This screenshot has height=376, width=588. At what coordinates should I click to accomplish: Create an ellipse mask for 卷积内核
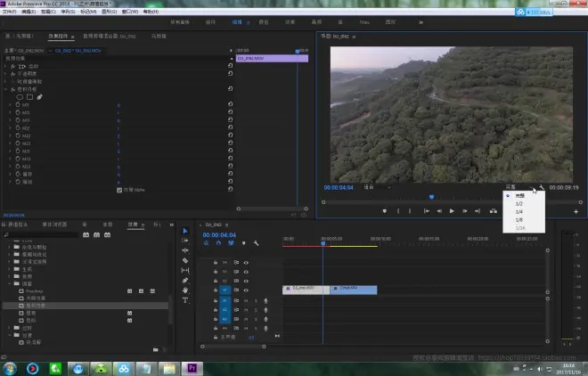tap(20, 97)
